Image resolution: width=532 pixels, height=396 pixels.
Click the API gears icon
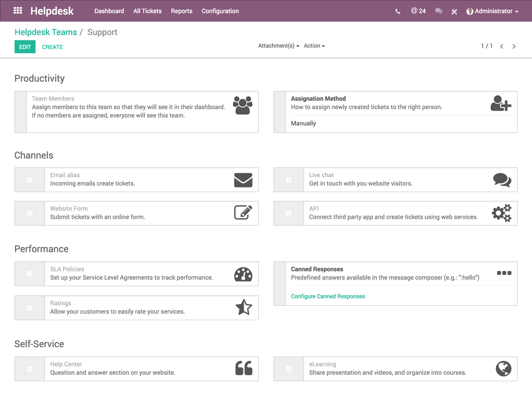click(x=501, y=213)
